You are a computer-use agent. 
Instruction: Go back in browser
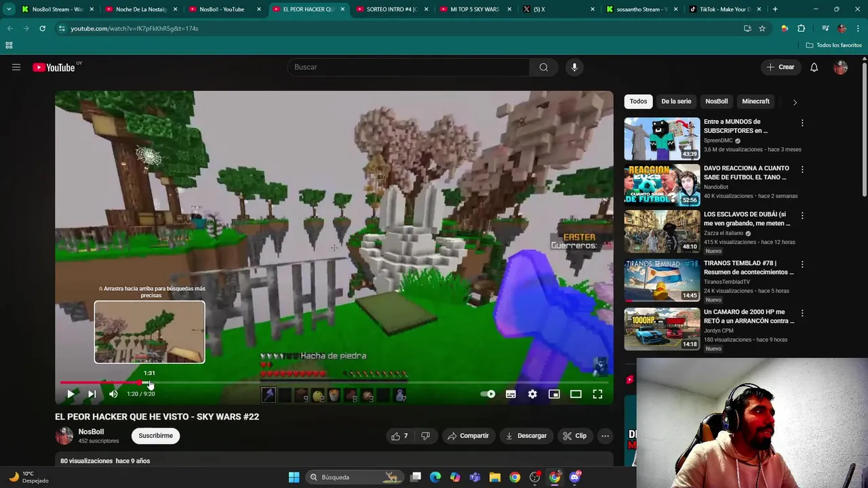tap(10, 28)
